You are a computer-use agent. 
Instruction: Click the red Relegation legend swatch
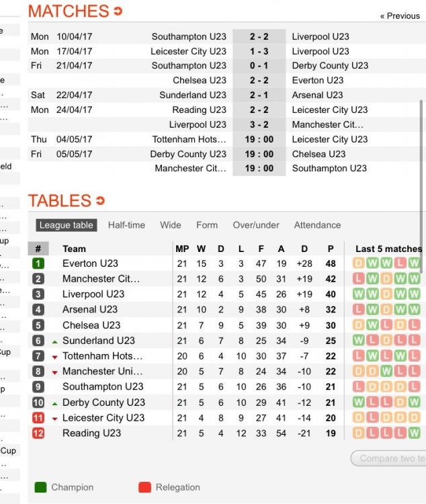[144, 487]
